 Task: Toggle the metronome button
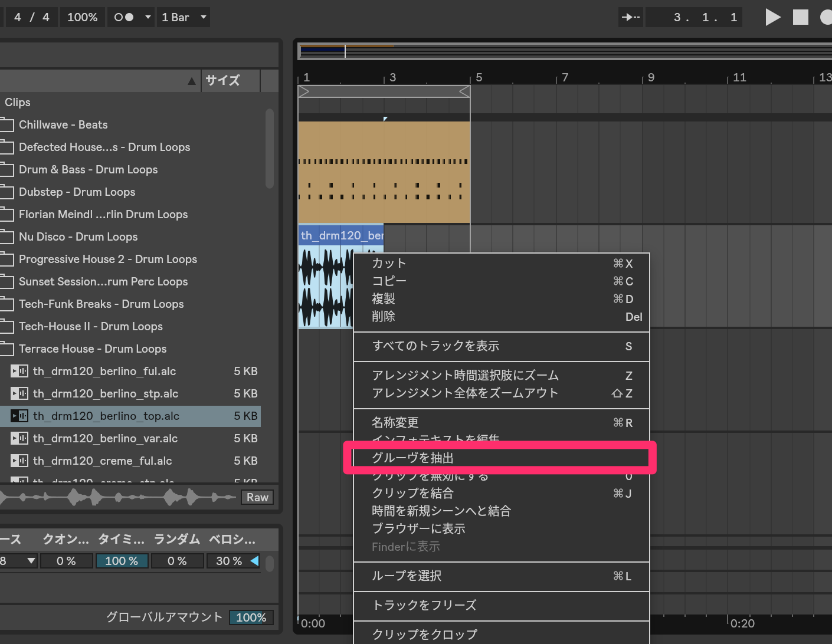[x=124, y=17]
